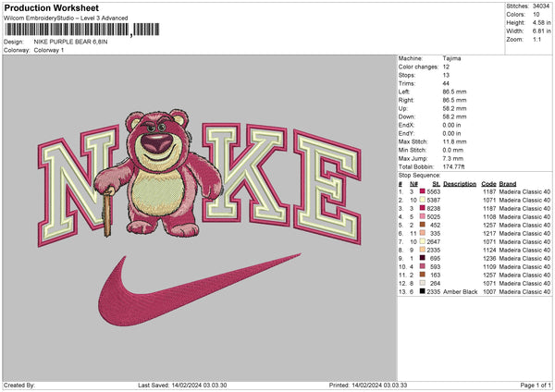The height and width of the screenshot is (392, 555).
Task: Click Madeira Classic 40 in stop row 13
Action: 524,291
